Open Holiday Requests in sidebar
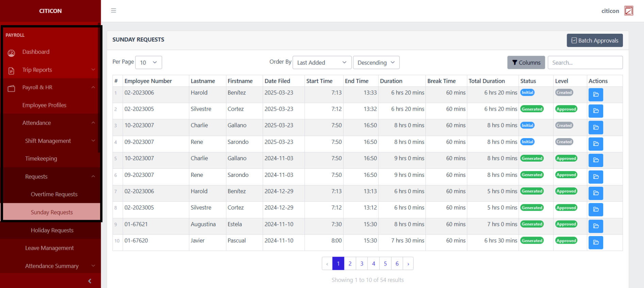This screenshot has height=288, width=644. tap(52, 230)
